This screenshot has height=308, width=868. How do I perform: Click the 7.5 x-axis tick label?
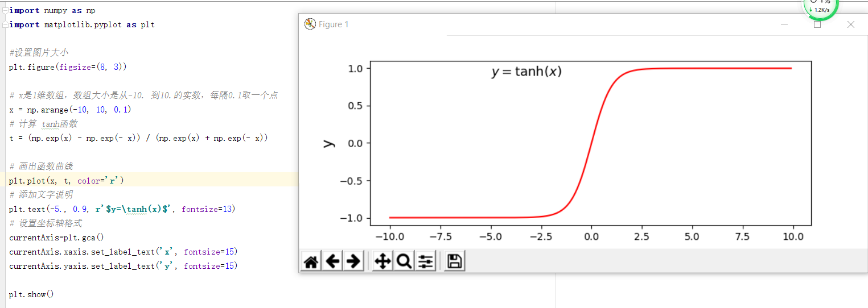click(x=742, y=236)
